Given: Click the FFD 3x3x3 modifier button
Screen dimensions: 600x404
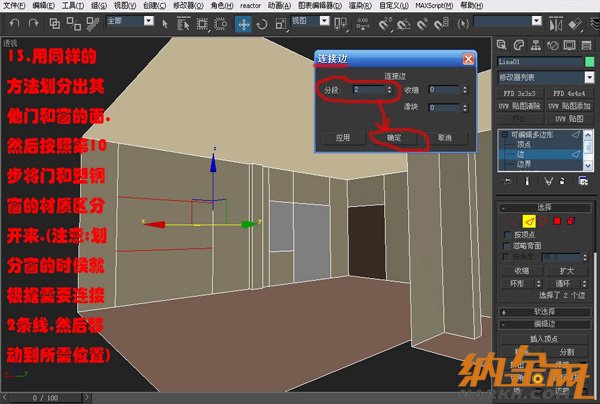Looking at the screenshot, I should pos(519,93).
